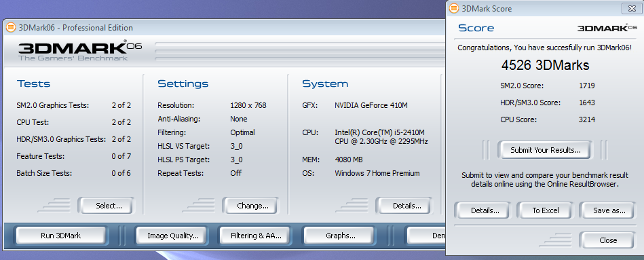Image resolution: width=644 pixels, height=260 pixels.
Task: Click the '0 of 7' feature tests value
Action: click(121, 157)
